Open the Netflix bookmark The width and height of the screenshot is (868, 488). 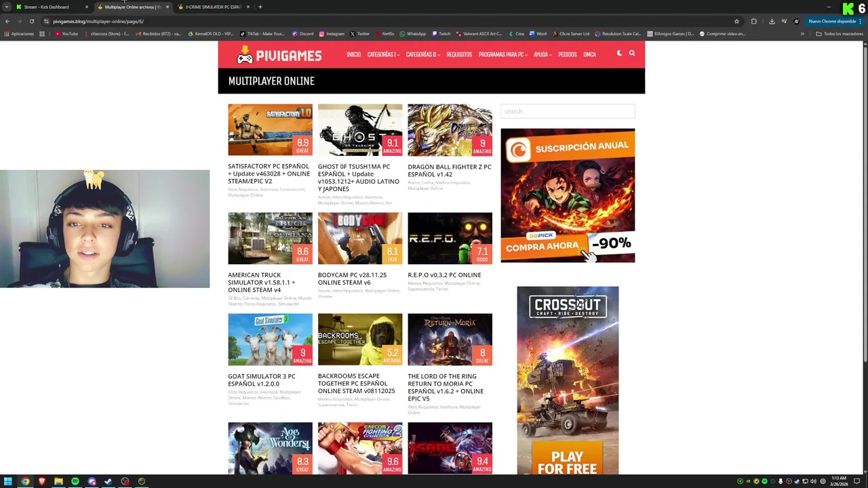pos(384,33)
